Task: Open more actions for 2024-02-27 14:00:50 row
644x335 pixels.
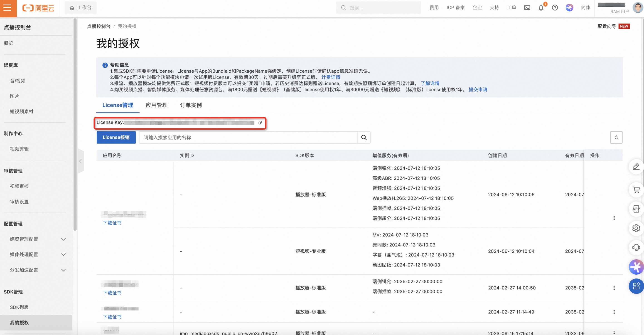Action: click(614, 288)
